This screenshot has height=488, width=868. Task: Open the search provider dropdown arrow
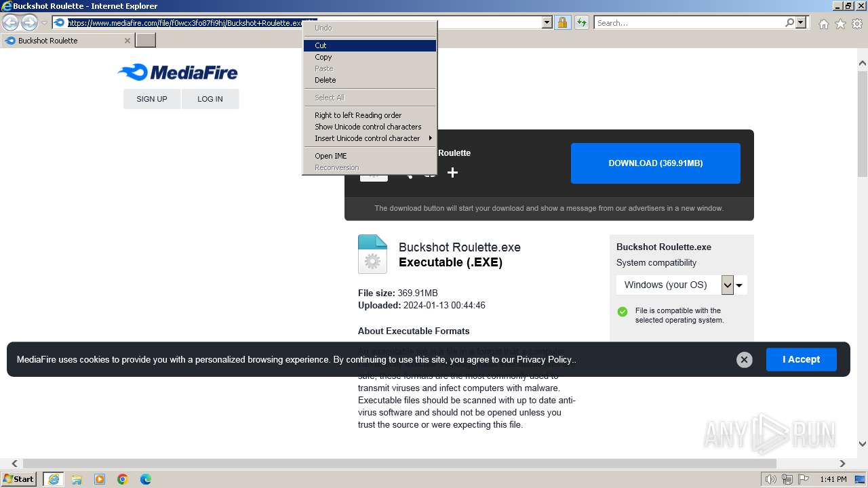click(x=801, y=22)
